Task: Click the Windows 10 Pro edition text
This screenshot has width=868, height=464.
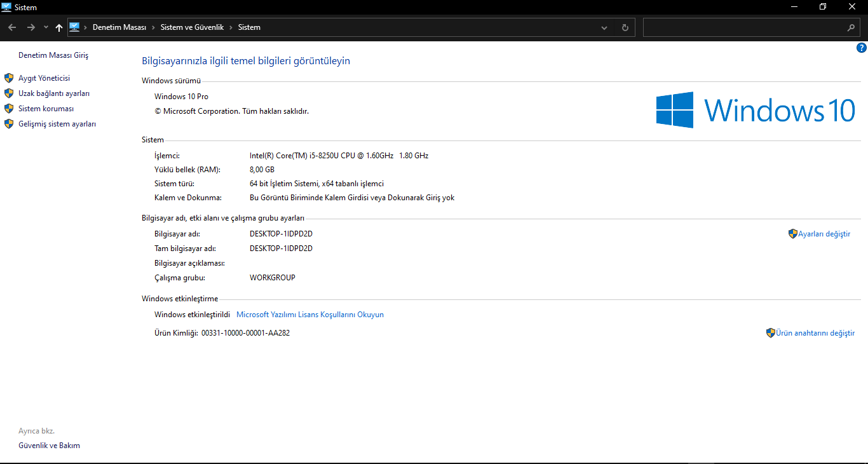Action: click(x=181, y=97)
